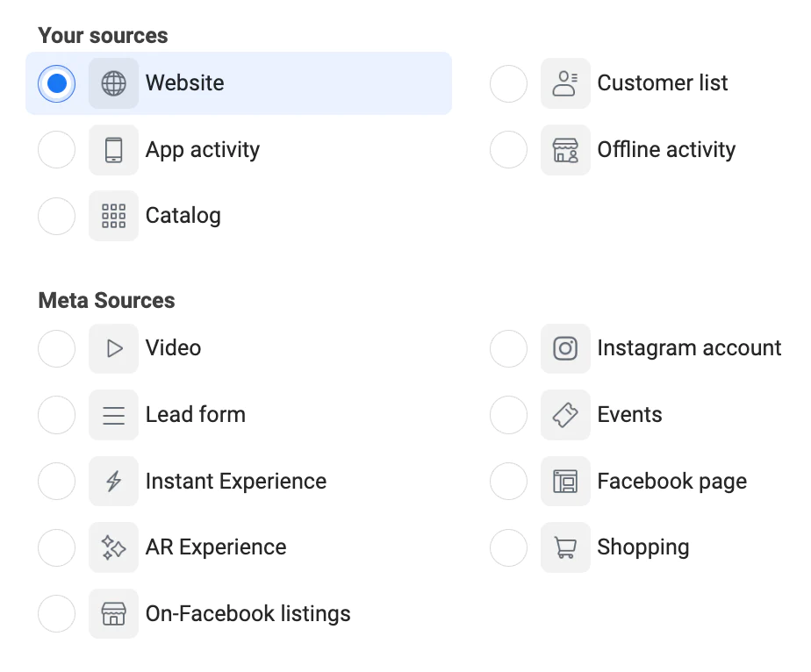The image size is (811, 672).
Task: Click the globe icon for Website
Action: pyautogui.click(x=113, y=83)
